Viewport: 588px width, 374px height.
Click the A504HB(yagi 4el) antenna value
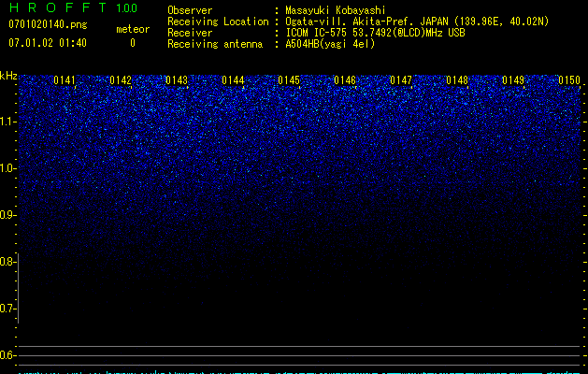(330, 44)
